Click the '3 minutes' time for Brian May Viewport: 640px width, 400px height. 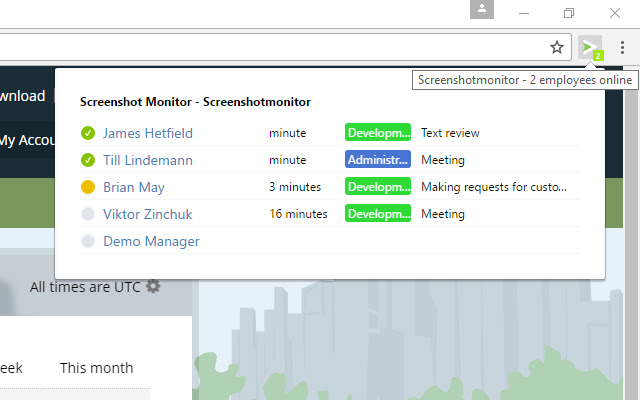(x=295, y=187)
